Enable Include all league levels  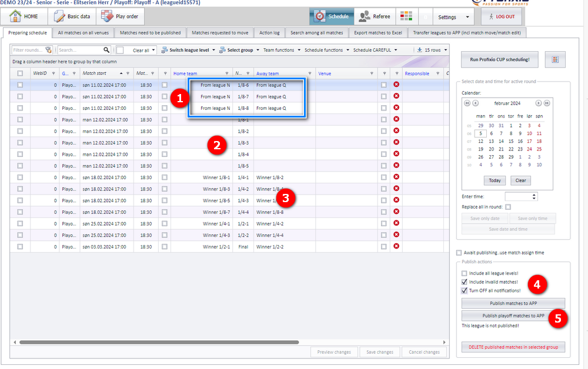tap(465, 273)
